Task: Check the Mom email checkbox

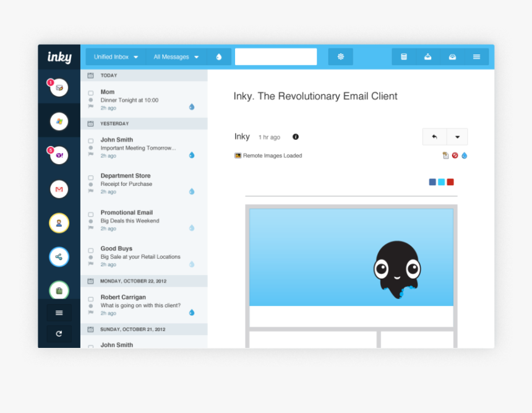Action: (90, 93)
